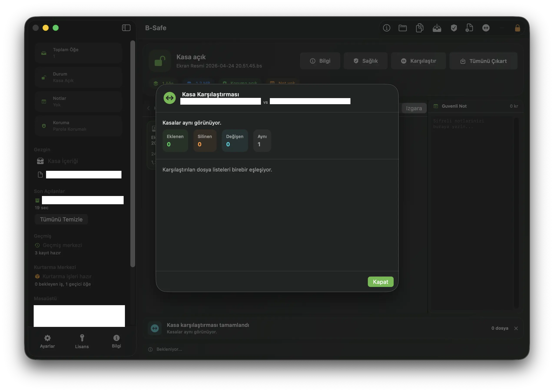
Task: Click the back chevron left of Izgara row
Action: pos(148,108)
